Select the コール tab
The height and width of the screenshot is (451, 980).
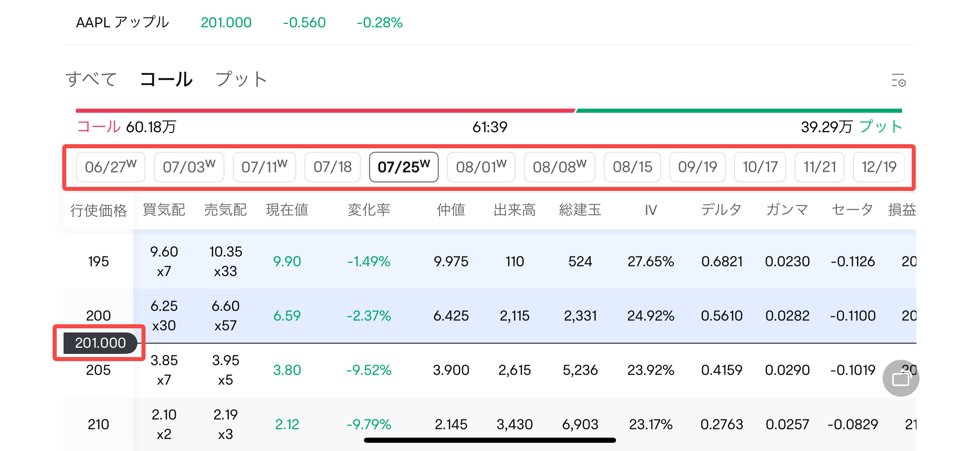166,79
